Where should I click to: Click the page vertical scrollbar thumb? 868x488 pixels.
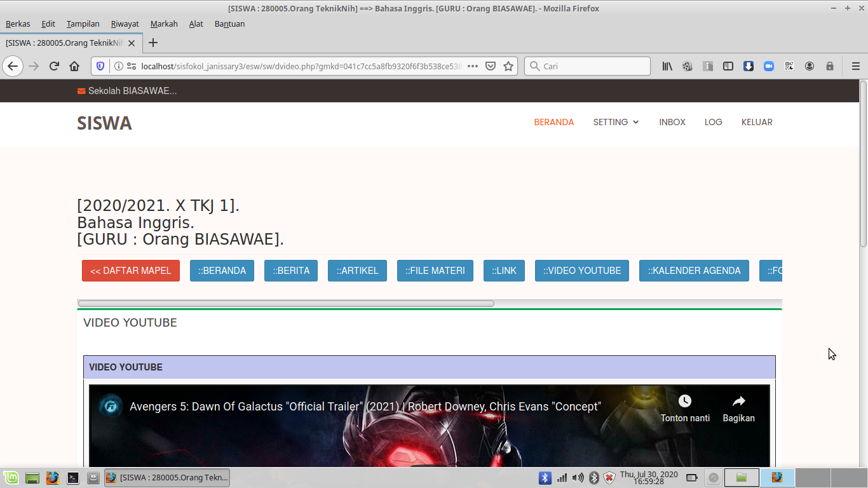click(x=864, y=164)
